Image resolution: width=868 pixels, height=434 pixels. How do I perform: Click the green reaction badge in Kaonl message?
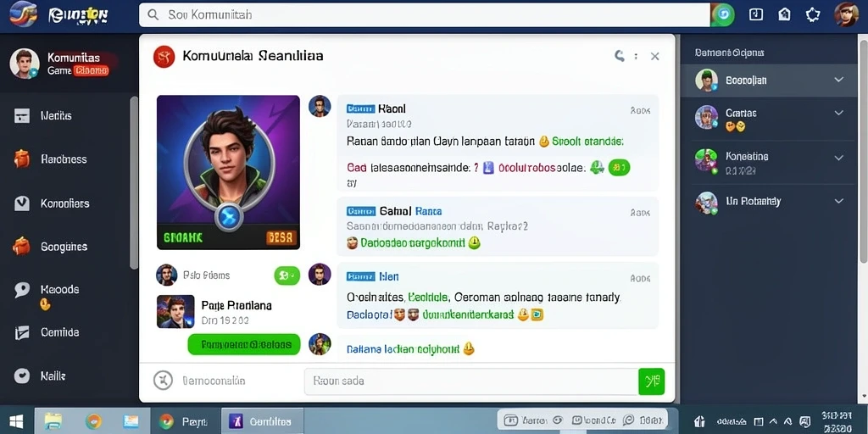click(x=619, y=167)
